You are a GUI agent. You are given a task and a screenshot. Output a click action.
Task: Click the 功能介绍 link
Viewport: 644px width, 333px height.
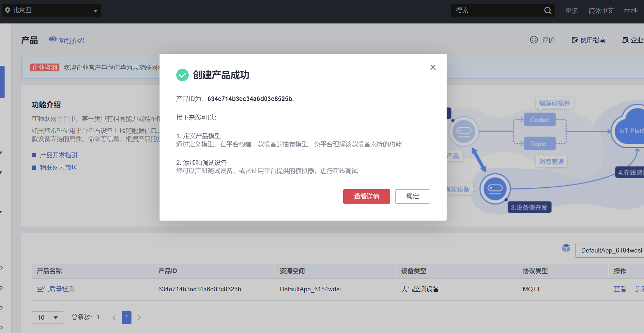coord(71,40)
